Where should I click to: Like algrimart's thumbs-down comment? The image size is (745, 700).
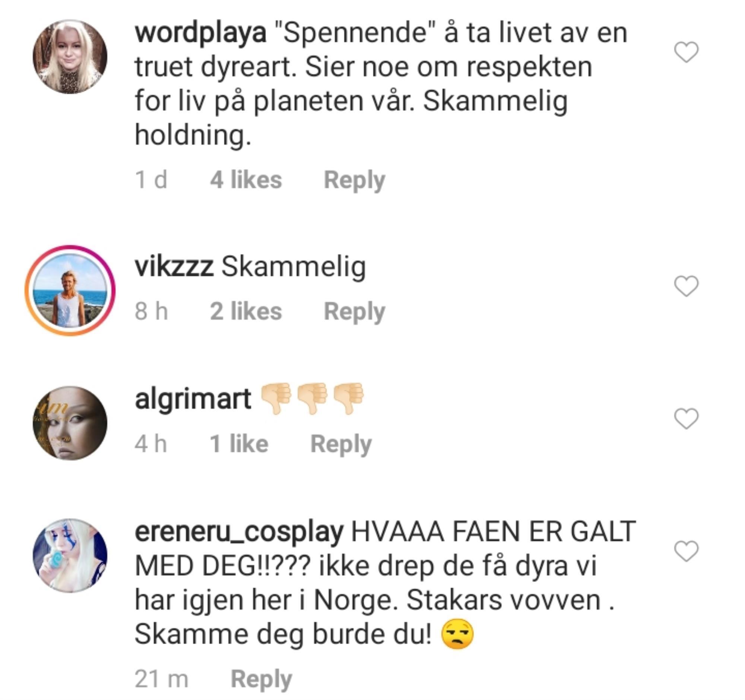pyautogui.click(x=686, y=418)
